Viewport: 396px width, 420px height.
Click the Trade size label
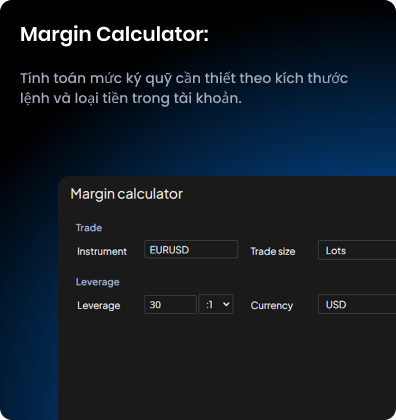[x=273, y=251]
